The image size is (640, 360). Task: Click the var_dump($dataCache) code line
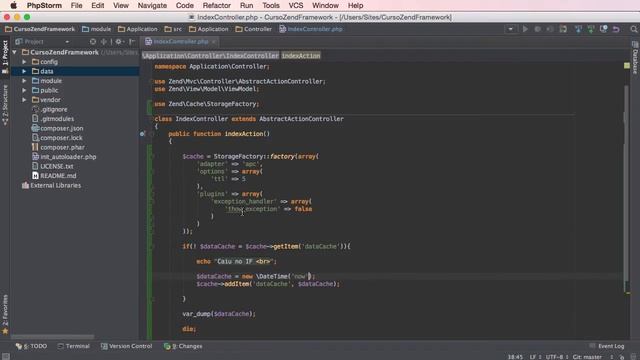click(x=219, y=313)
